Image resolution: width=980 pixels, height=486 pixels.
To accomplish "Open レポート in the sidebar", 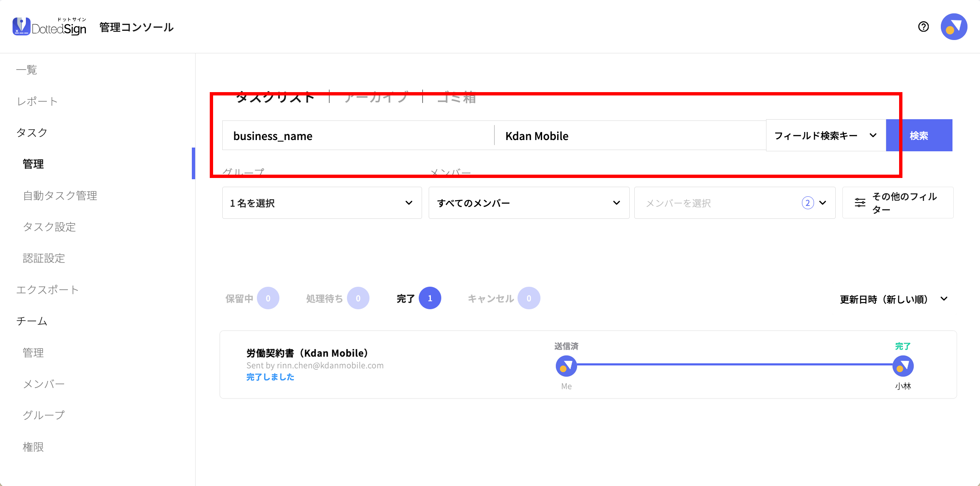I will click(37, 101).
